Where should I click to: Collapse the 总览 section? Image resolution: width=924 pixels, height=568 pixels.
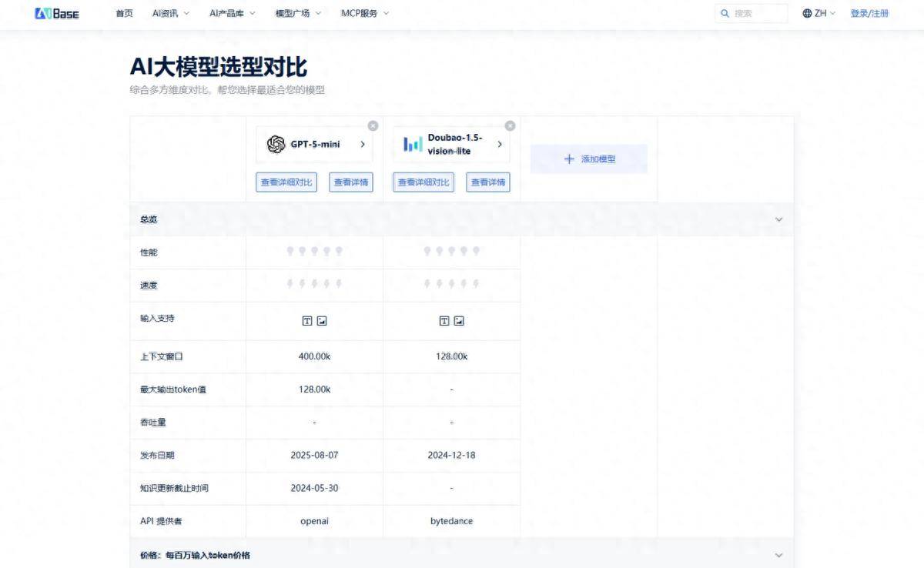click(x=778, y=219)
